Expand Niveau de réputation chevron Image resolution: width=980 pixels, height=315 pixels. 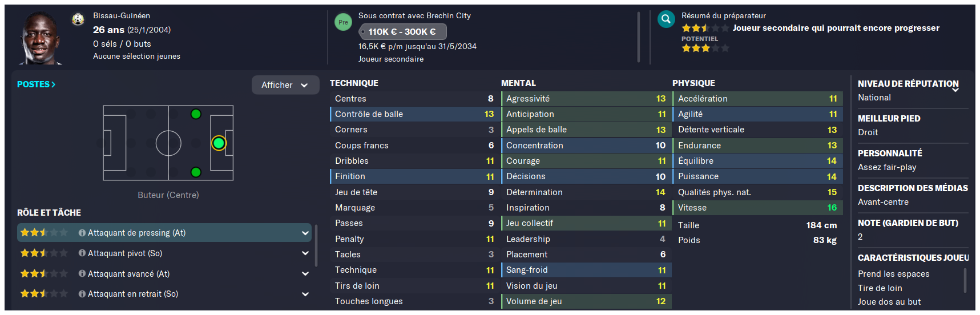(x=955, y=90)
